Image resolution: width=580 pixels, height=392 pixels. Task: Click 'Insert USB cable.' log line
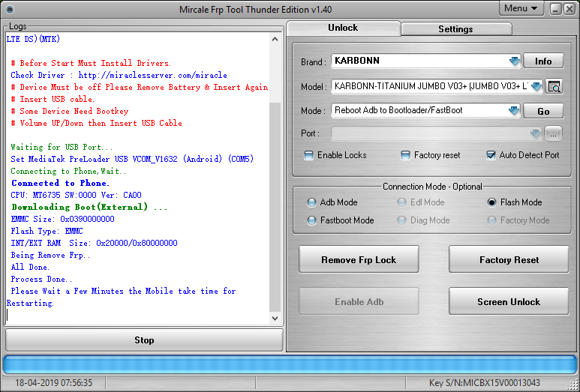pos(53,99)
